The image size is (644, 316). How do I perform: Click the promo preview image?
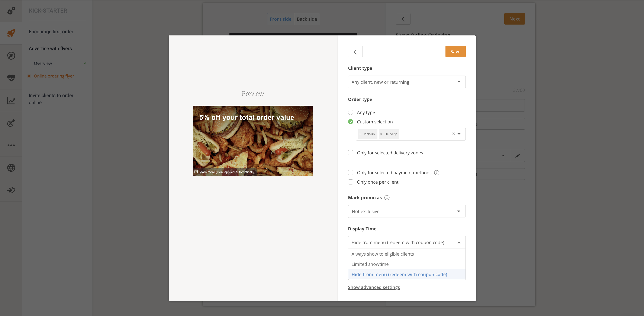click(x=253, y=141)
